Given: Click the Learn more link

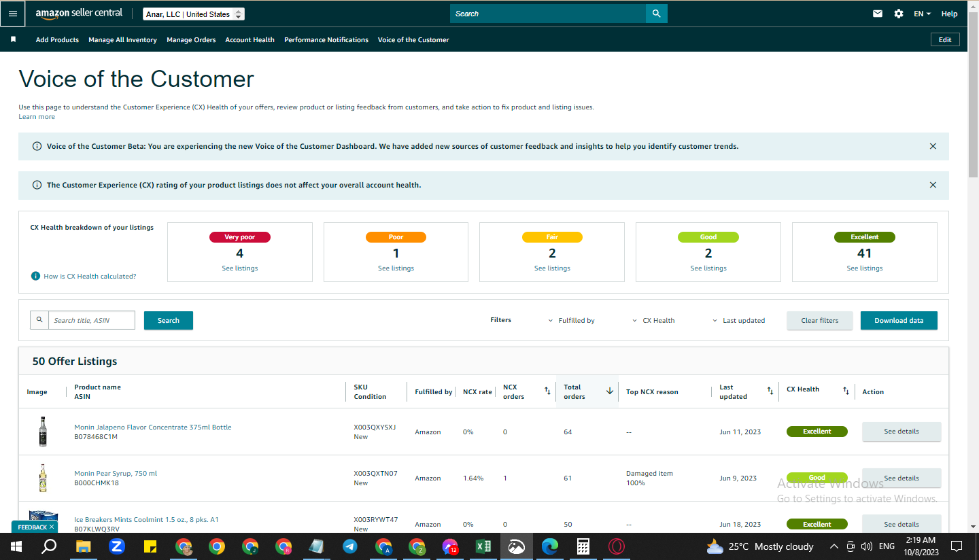Looking at the screenshot, I should pos(37,117).
